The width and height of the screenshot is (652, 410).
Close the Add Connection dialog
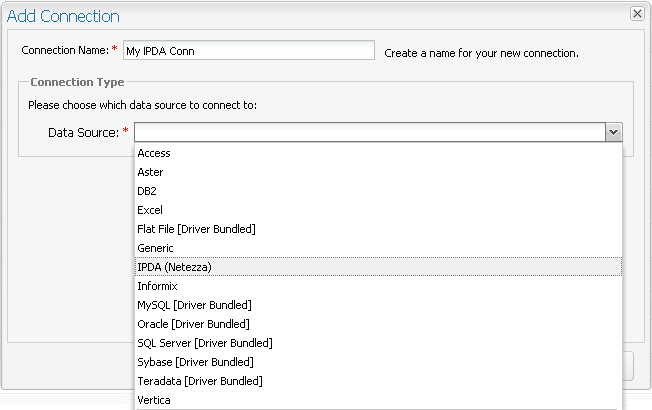click(636, 14)
